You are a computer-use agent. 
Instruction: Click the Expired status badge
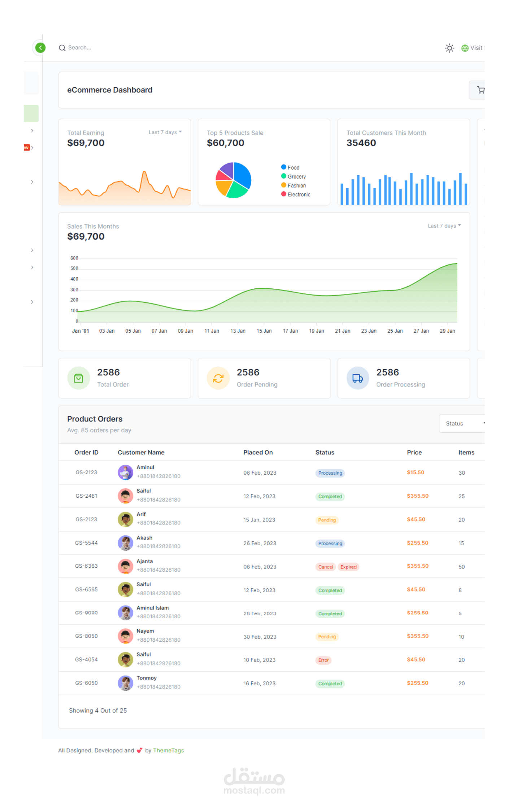point(348,567)
